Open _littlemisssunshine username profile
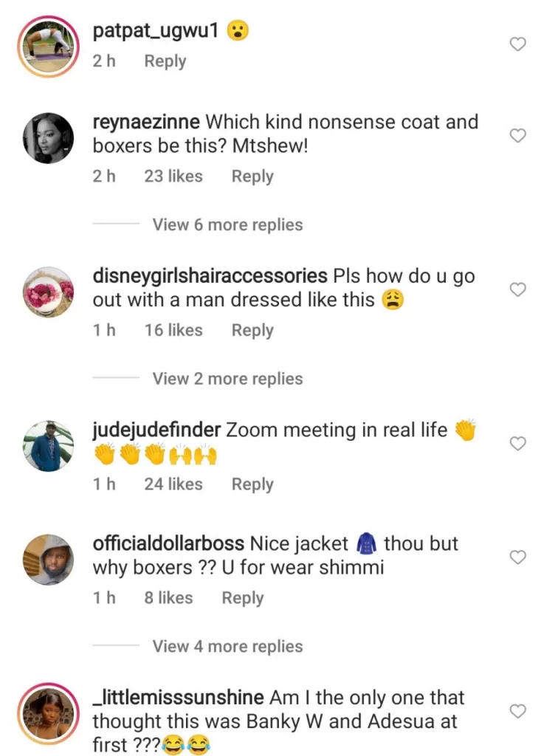Image resolution: width=558 pixels, height=756 pixels. point(178,697)
